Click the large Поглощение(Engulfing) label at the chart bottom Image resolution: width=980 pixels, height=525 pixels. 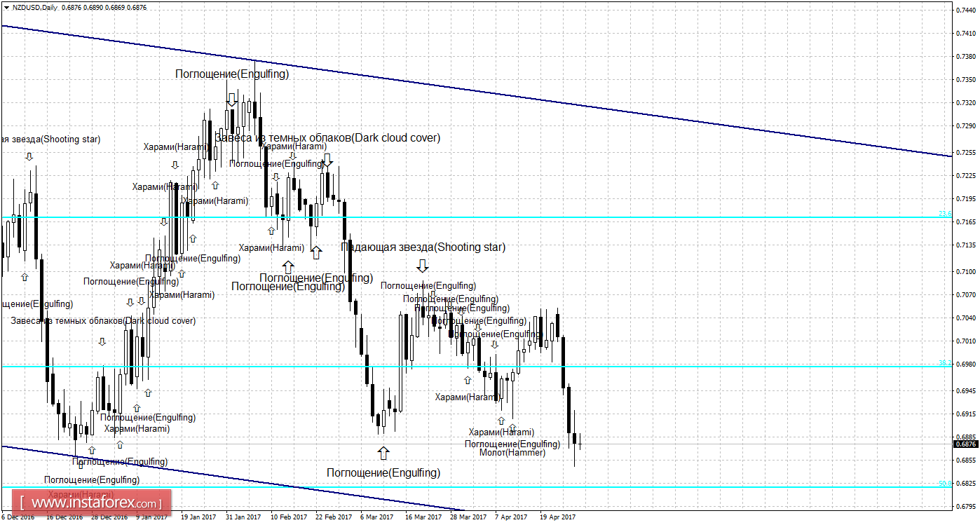tap(383, 472)
